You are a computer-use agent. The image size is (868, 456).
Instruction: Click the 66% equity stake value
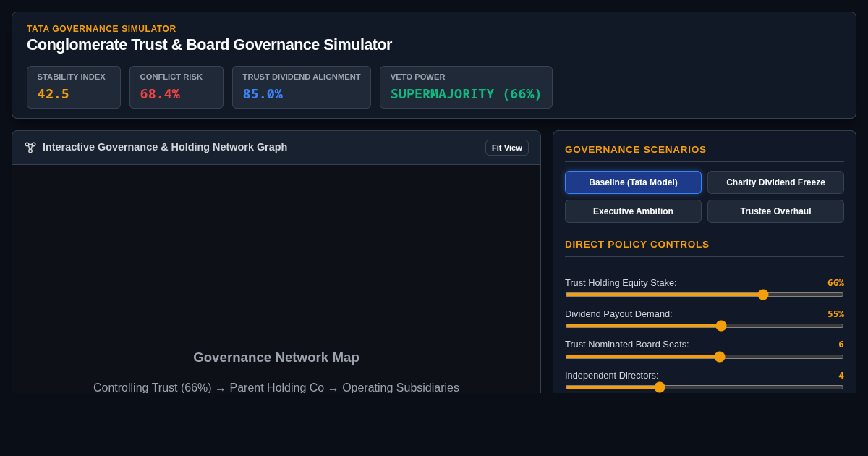pos(835,283)
